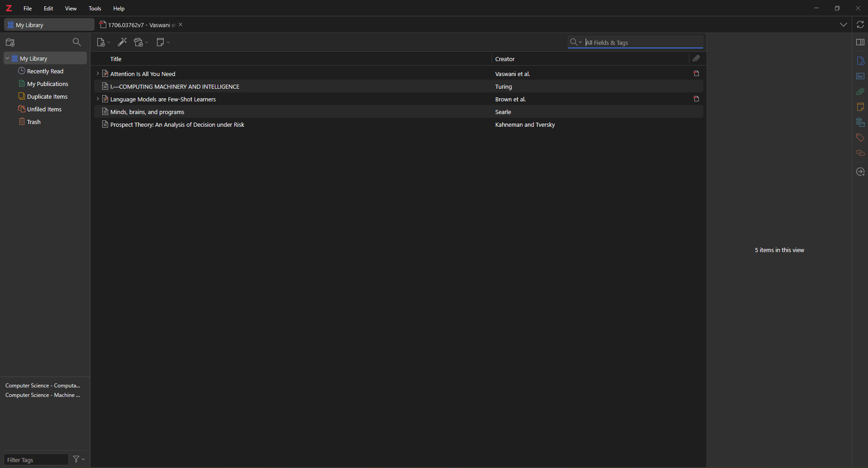Click the Zotero logo icon
868x468 pixels.
coord(9,9)
